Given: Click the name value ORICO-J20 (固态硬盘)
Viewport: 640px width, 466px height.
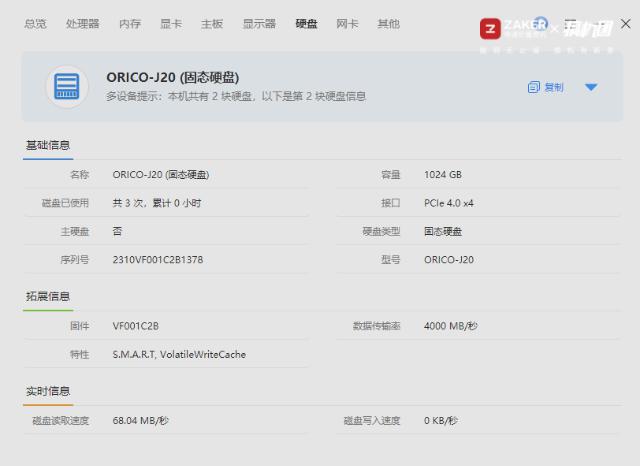Looking at the screenshot, I should (161, 175).
